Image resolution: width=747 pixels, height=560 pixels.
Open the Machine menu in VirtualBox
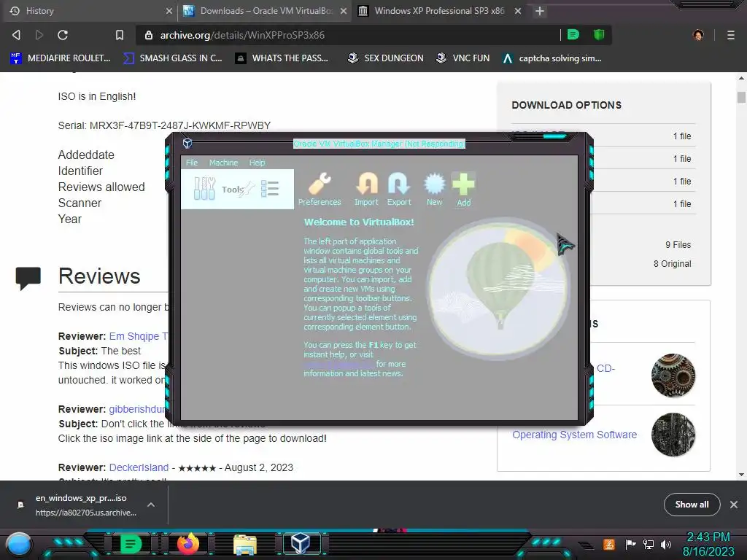(x=223, y=163)
